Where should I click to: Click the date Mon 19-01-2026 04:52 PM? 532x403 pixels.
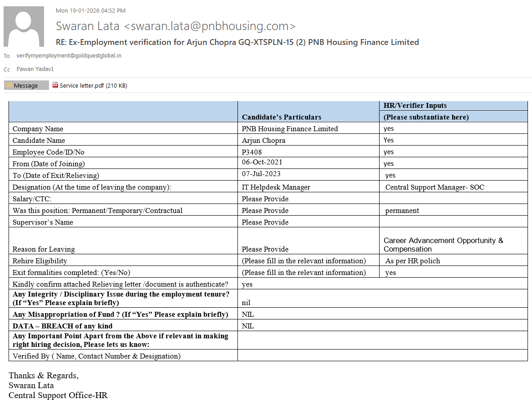pos(90,11)
